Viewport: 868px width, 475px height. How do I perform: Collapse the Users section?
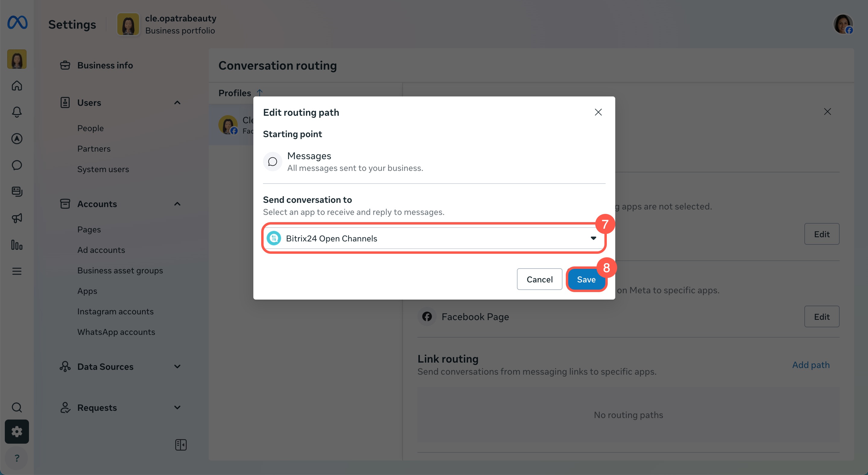tap(177, 103)
